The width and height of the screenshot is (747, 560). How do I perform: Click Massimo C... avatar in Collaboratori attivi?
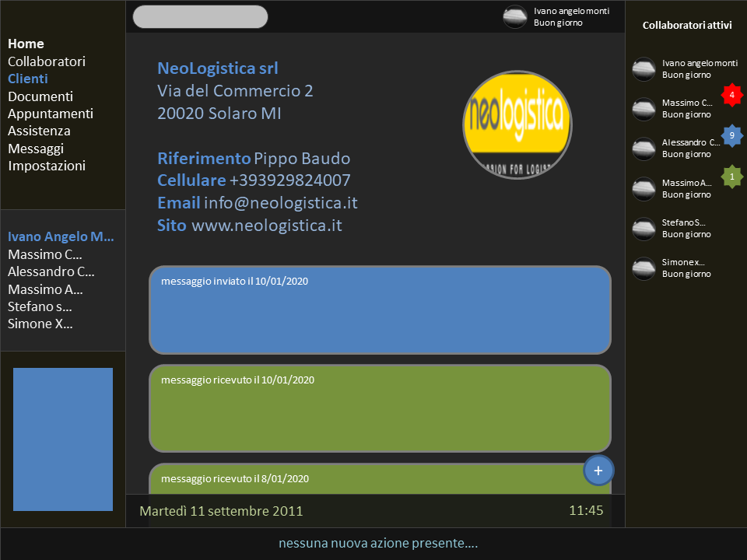click(x=644, y=109)
